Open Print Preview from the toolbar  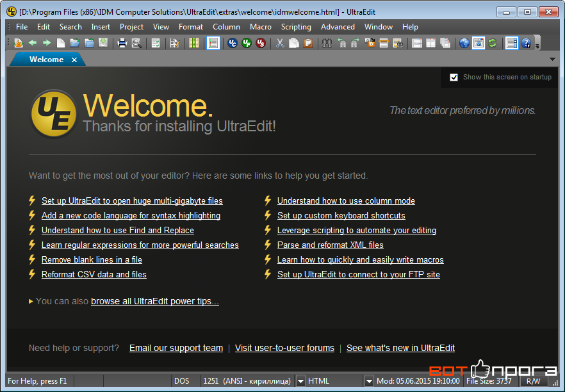point(136,44)
